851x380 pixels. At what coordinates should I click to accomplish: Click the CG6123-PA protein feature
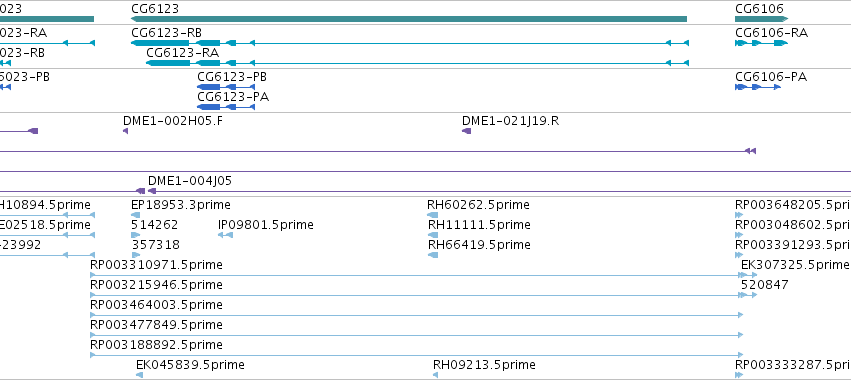pyautogui.click(x=226, y=107)
